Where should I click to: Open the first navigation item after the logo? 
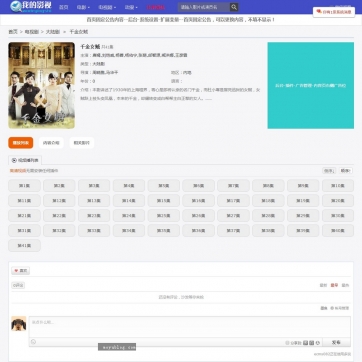pos(63,7)
